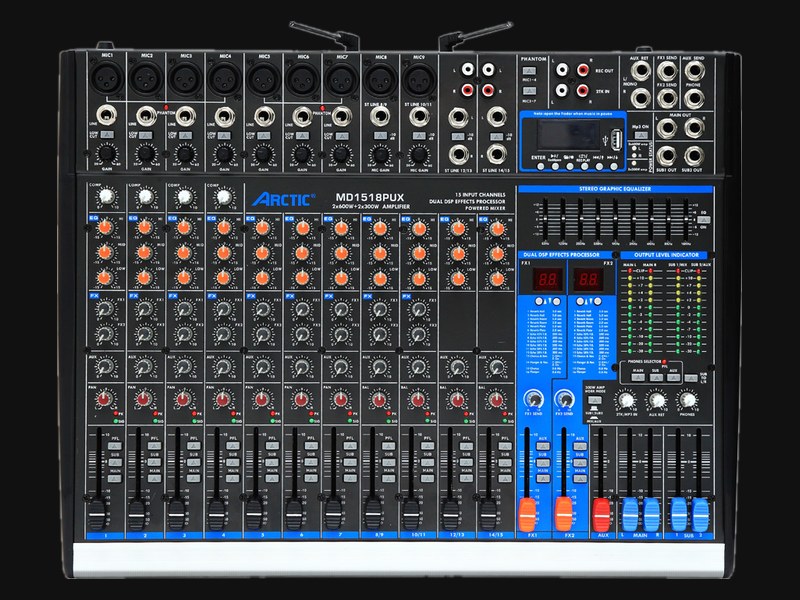Toggle the lower PHANTOM mic switch
The image size is (800, 600).
pos(529,92)
